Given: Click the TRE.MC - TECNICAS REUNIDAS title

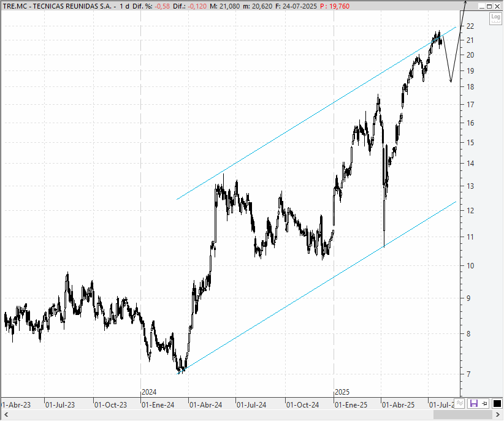Looking at the screenshot, I should pos(57,6).
